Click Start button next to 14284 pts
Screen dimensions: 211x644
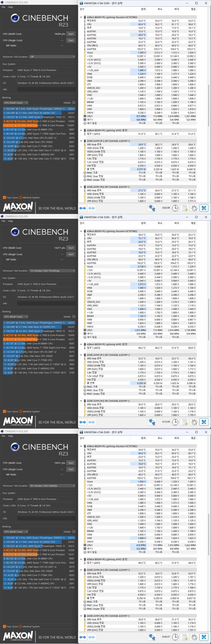click(x=71, y=34)
